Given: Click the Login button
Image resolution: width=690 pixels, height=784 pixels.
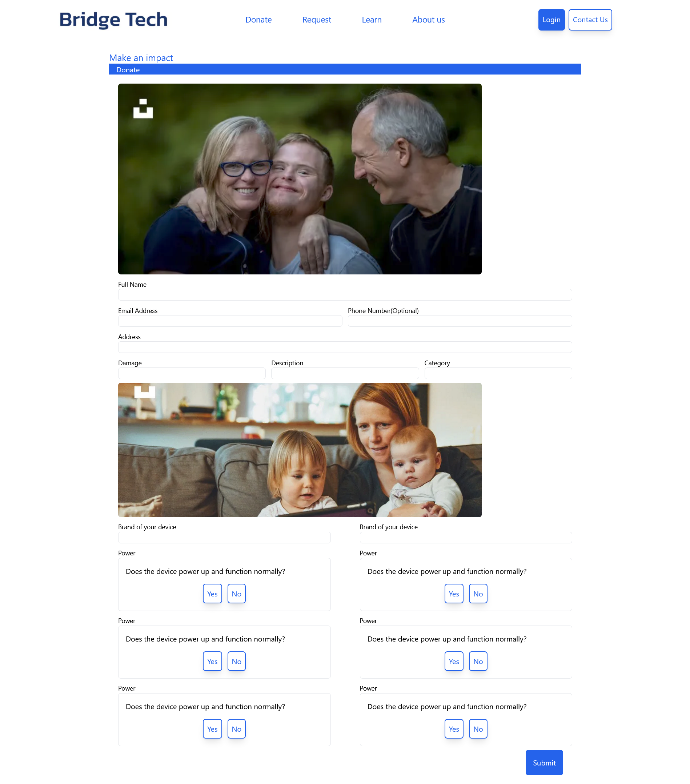Looking at the screenshot, I should tap(551, 20).
